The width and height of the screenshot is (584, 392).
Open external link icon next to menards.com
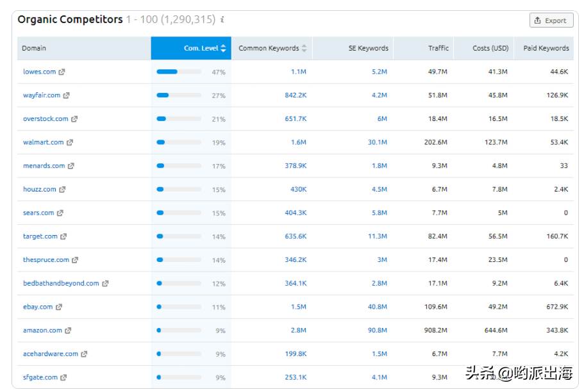coord(71,166)
